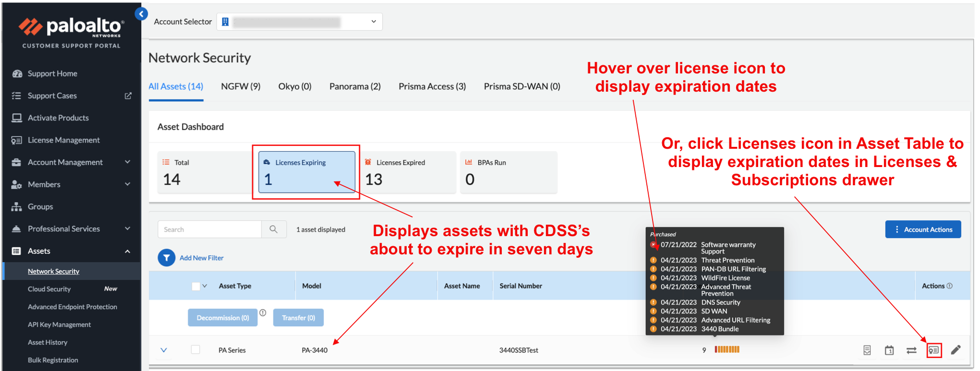Click the blue filter funnel icon
Image resolution: width=980 pixels, height=371 pixels.
click(x=166, y=258)
